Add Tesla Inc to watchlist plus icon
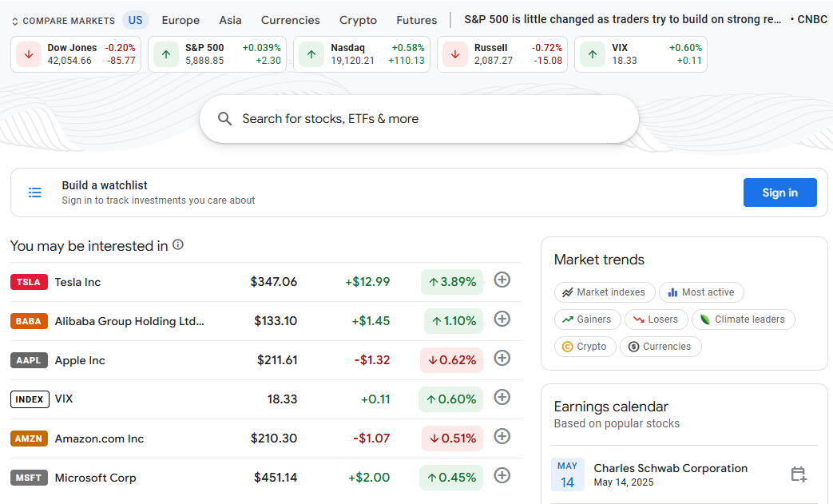Image resolution: width=833 pixels, height=504 pixels. tap(502, 280)
